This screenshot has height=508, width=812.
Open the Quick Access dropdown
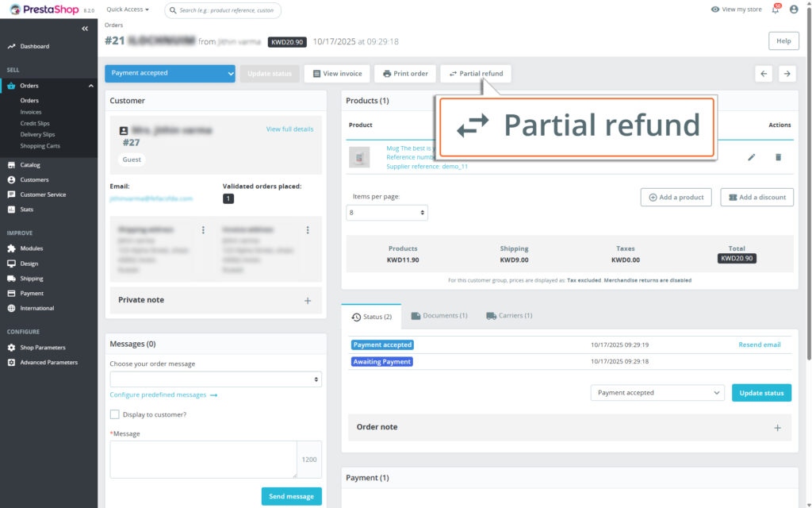click(126, 9)
